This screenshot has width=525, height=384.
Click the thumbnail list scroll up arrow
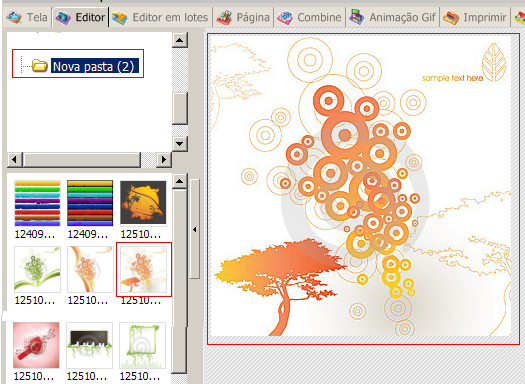coord(180,181)
